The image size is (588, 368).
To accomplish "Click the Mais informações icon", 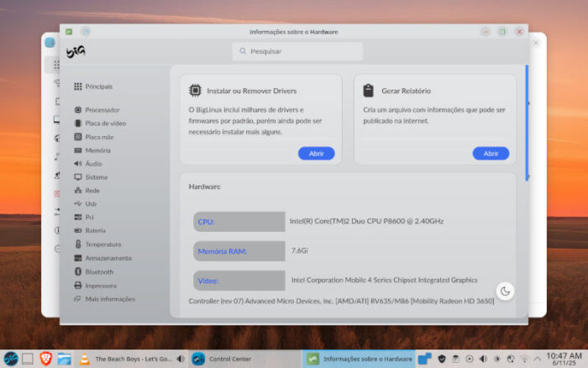I will click(77, 299).
